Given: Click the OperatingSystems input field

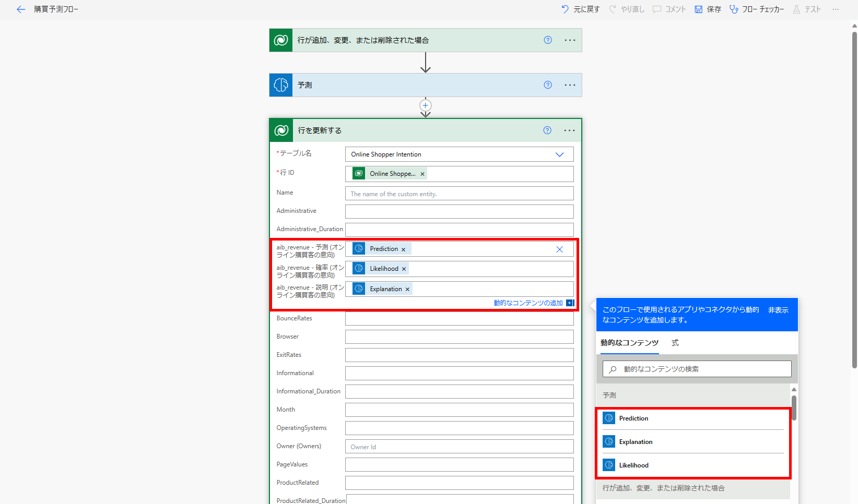Looking at the screenshot, I should (x=460, y=428).
